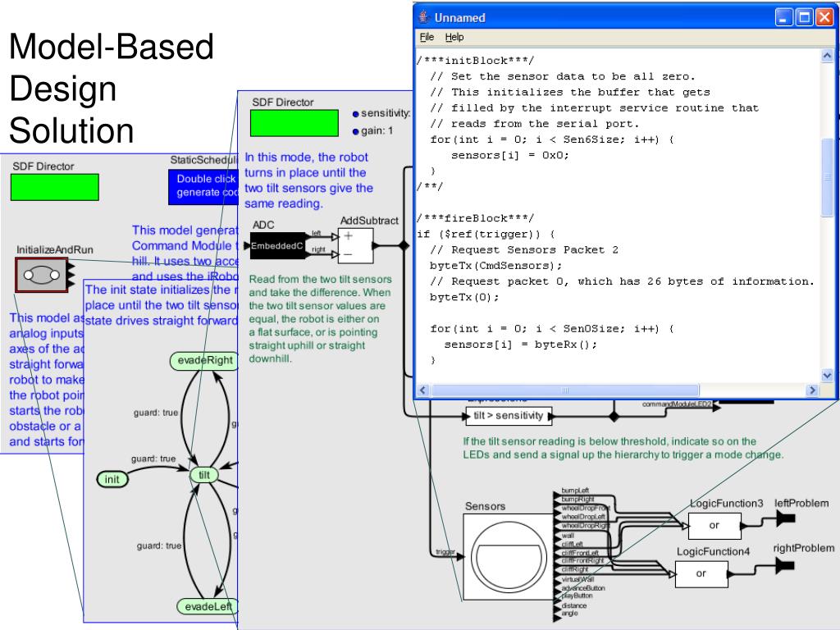
Task: Maximize the Unnamed window
Action: tap(804, 18)
